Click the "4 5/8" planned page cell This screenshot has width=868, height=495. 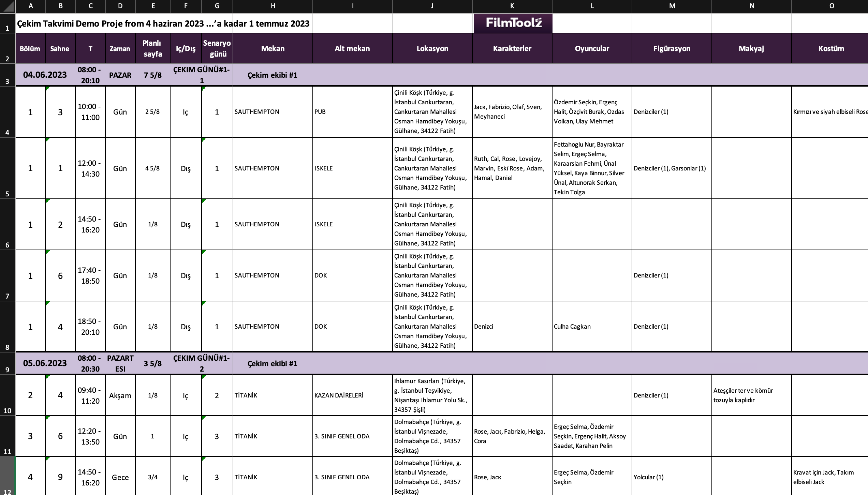(x=152, y=168)
